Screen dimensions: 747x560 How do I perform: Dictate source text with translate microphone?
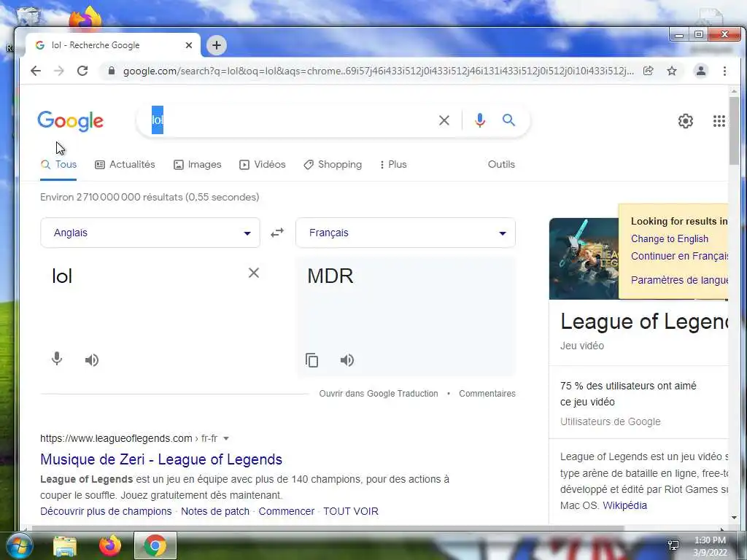(x=57, y=359)
